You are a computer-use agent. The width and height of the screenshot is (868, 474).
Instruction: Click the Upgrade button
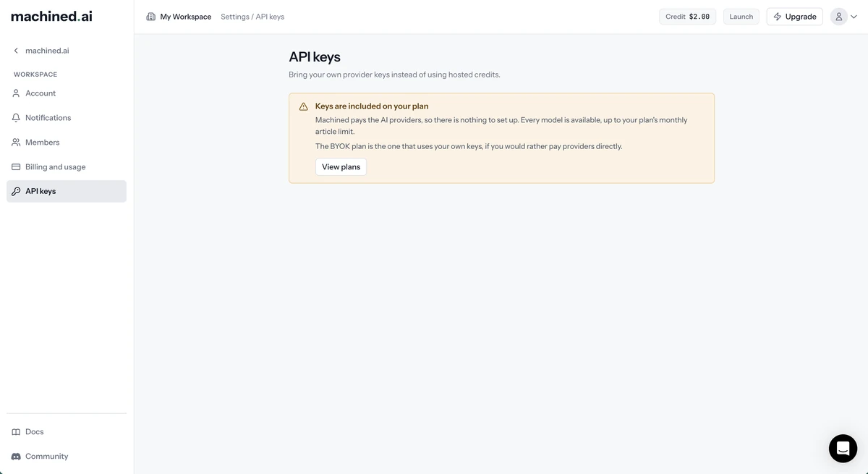click(x=794, y=17)
